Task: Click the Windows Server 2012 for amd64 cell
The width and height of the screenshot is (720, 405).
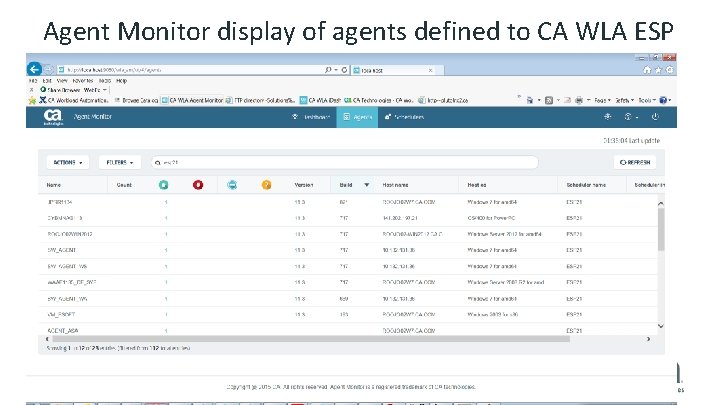Action: click(x=504, y=234)
